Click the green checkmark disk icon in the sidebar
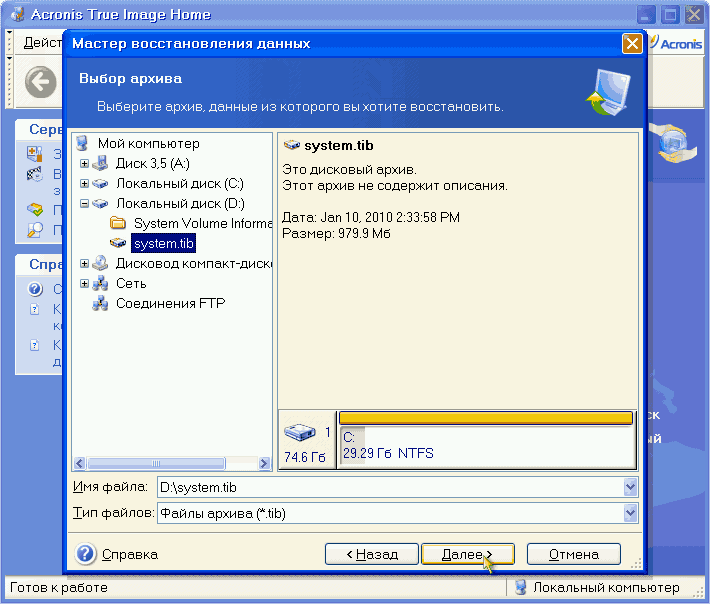 click(x=34, y=210)
